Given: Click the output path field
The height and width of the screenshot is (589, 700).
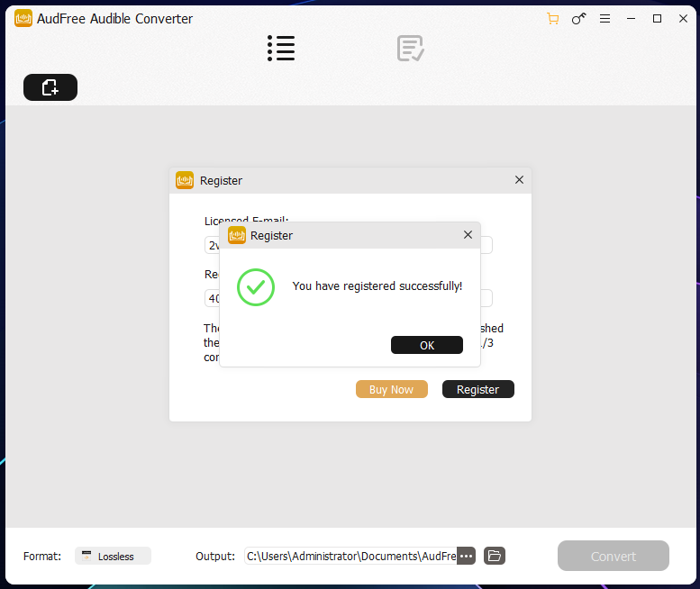Looking at the screenshot, I should tap(350, 556).
